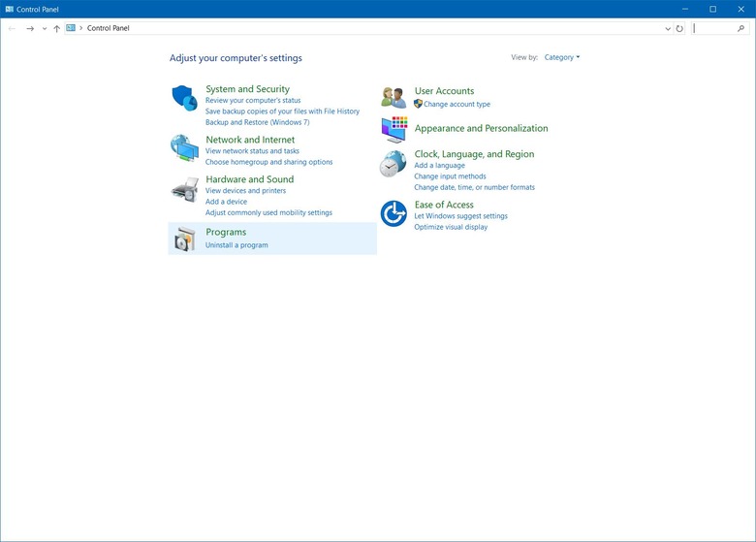Open the View by Category dropdown
This screenshot has height=542, width=756.
click(562, 57)
